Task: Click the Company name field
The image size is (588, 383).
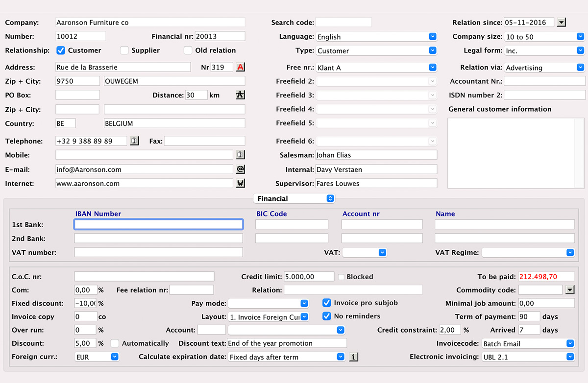Action: tap(150, 22)
